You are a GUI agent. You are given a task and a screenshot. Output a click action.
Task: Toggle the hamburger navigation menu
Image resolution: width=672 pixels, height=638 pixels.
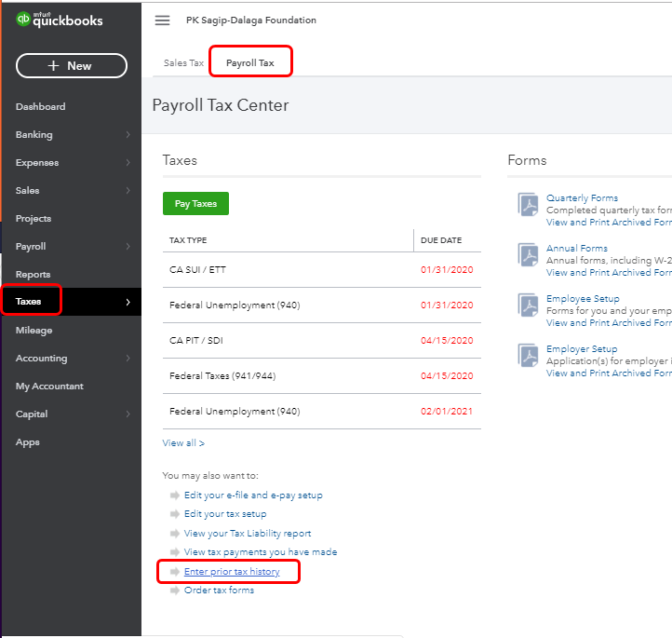162,20
